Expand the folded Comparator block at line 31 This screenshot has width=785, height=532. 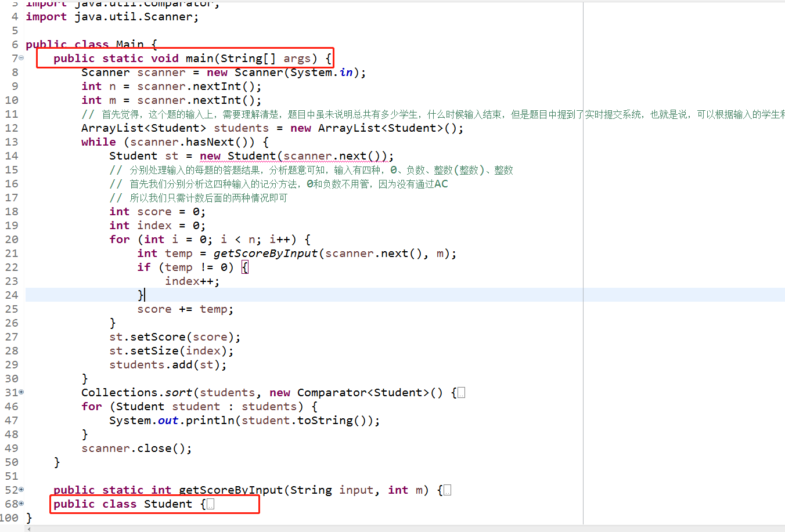click(x=21, y=392)
